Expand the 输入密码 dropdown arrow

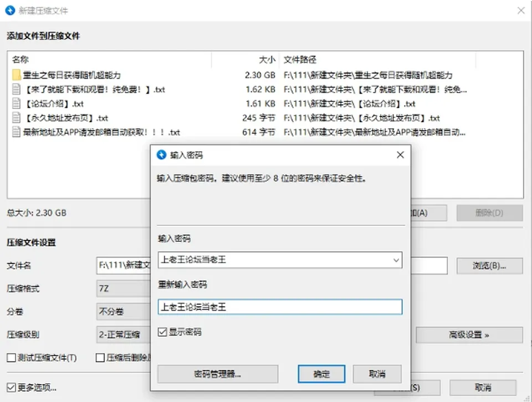[396, 260]
